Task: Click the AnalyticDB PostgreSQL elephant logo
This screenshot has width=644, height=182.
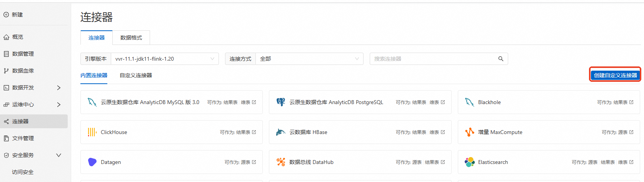Action: pyautogui.click(x=281, y=102)
